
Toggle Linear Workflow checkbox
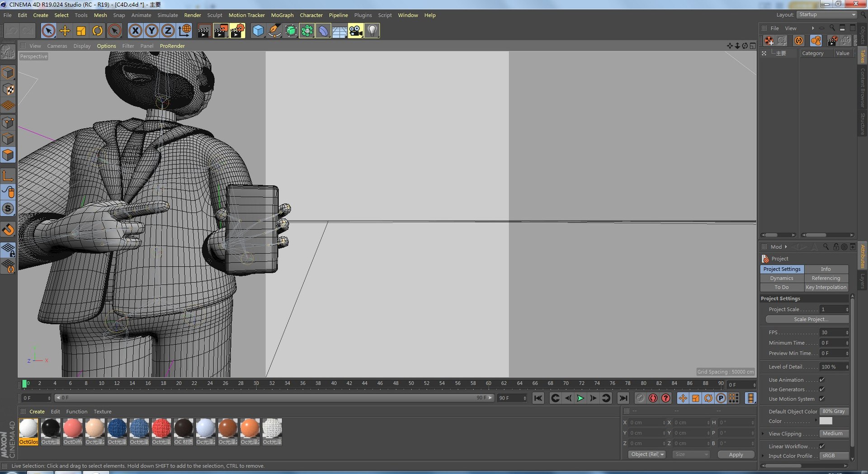(x=822, y=446)
